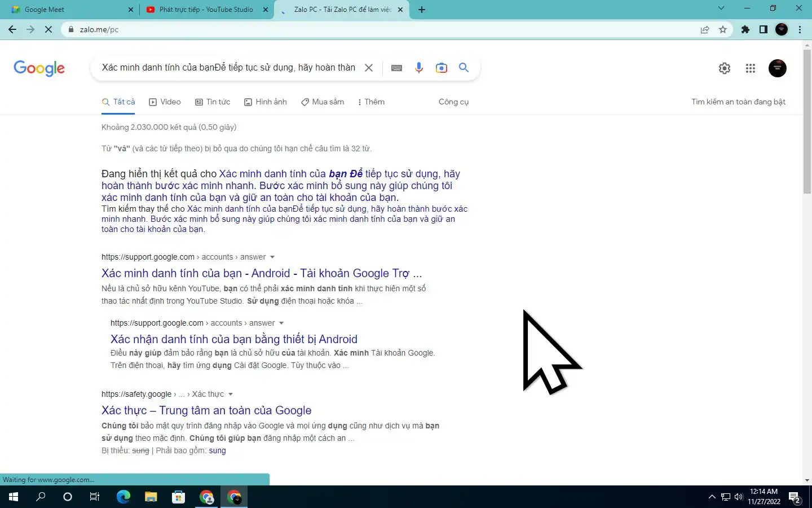Open Xác thực – Trung tâm an toàn link

[x=206, y=410]
